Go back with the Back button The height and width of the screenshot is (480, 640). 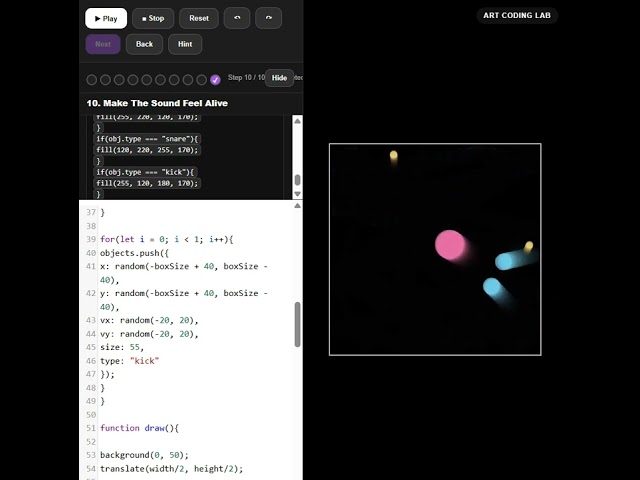pos(144,44)
